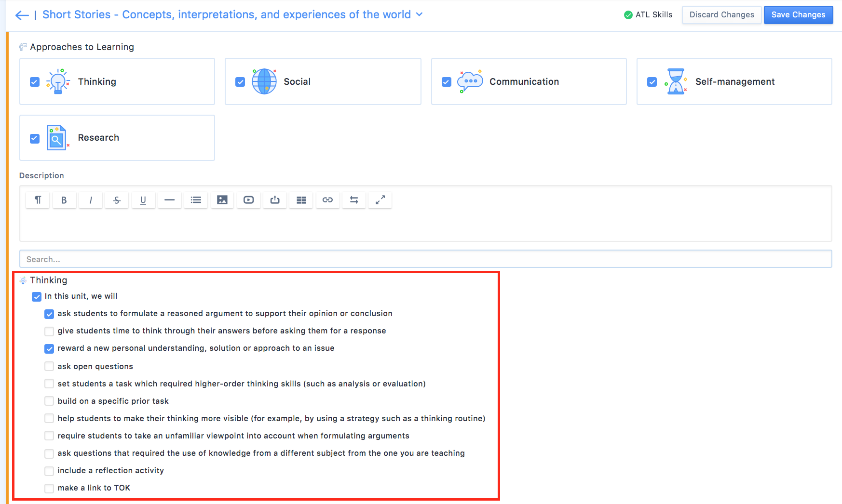This screenshot has height=504, width=842.
Task: Click the Search input field
Action: pos(425,259)
